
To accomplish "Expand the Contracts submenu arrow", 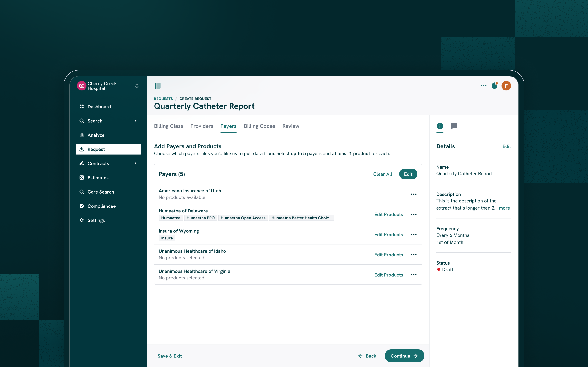I will (136, 163).
